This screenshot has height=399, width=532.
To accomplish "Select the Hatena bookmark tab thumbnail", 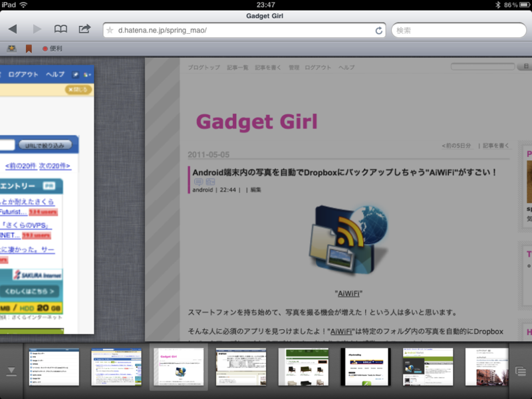I will 116,367.
